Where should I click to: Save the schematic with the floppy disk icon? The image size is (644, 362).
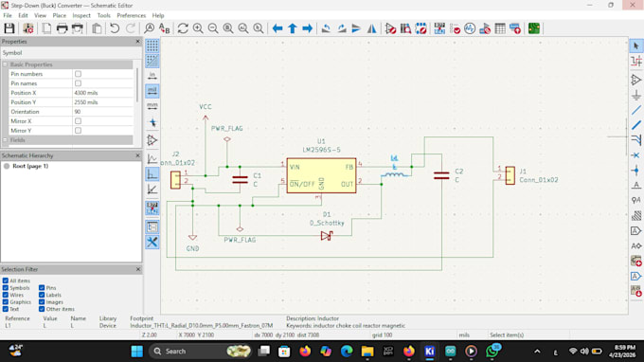click(x=9, y=28)
